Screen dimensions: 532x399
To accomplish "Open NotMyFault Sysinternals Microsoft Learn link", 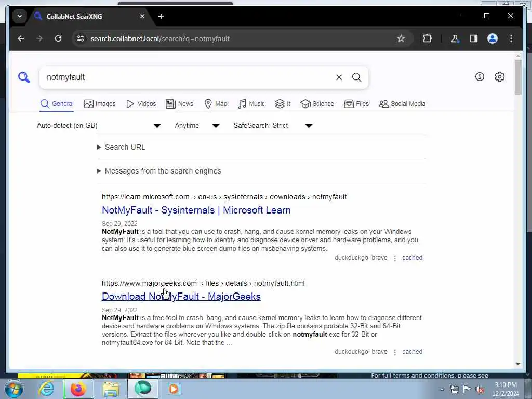I will pyautogui.click(x=196, y=210).
